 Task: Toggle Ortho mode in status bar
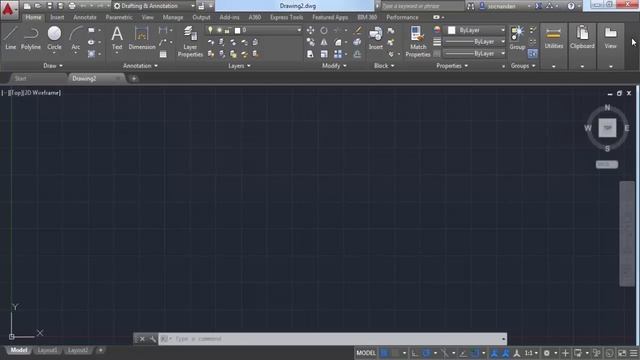415,353
